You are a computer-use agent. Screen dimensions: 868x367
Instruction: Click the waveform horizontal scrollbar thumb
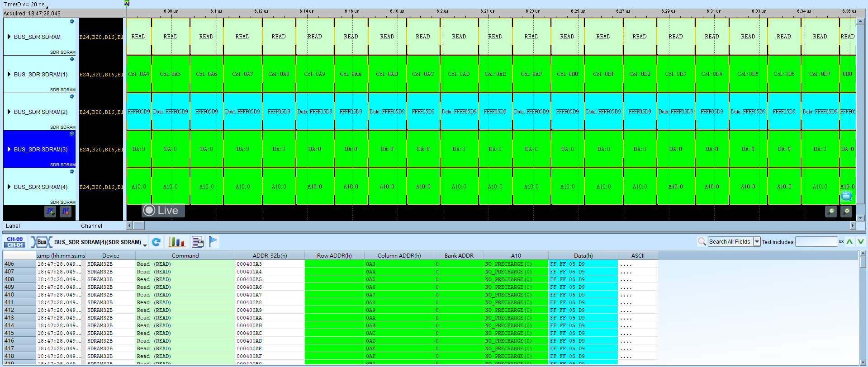pos(138,226)
